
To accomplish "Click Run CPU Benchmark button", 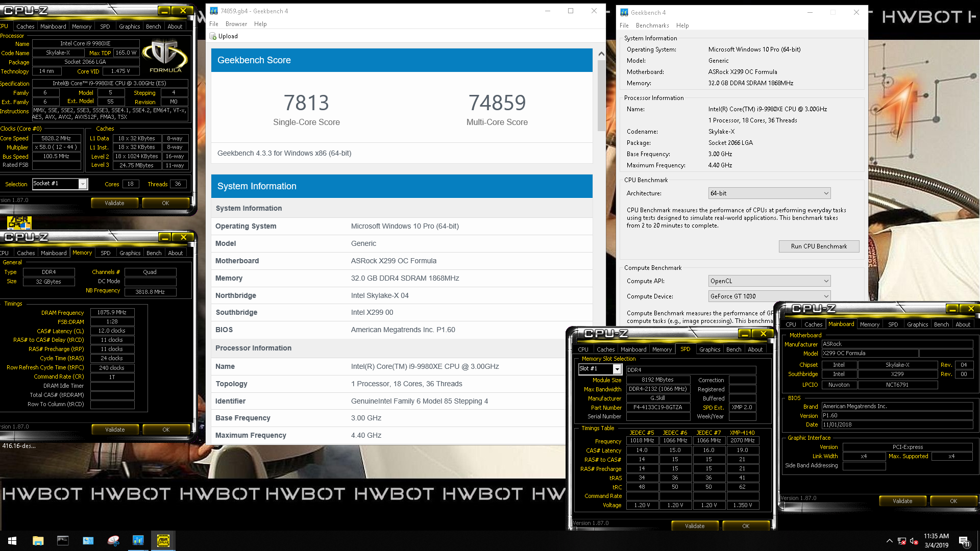I will point(819,246).
